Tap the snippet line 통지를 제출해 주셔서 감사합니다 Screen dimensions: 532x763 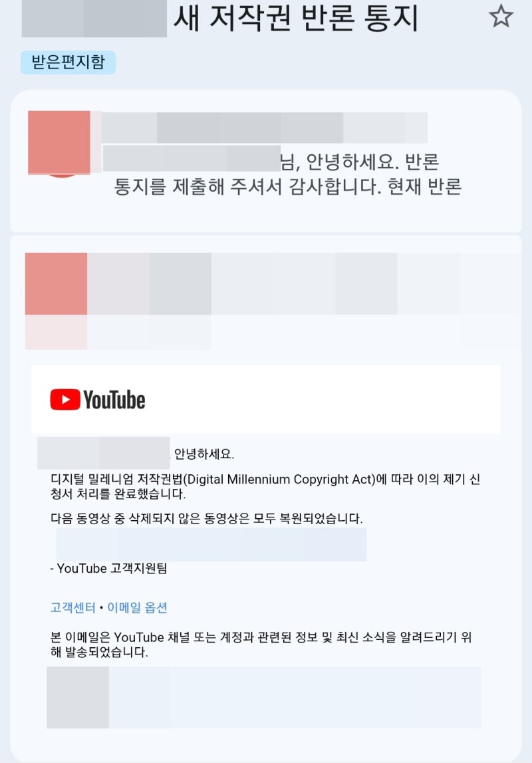point(287,186)
